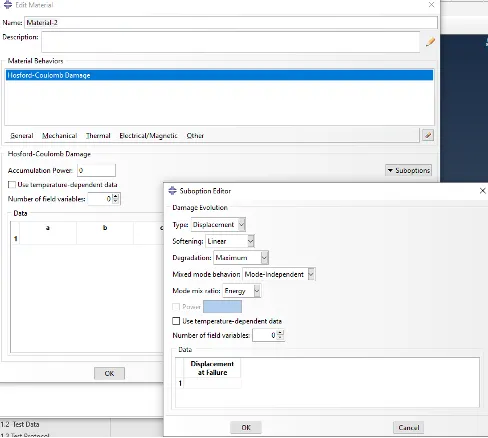Screen dimensions: 488x438
Task: Click the pencil icon beside Description field
Action: [x=430, y=42]
